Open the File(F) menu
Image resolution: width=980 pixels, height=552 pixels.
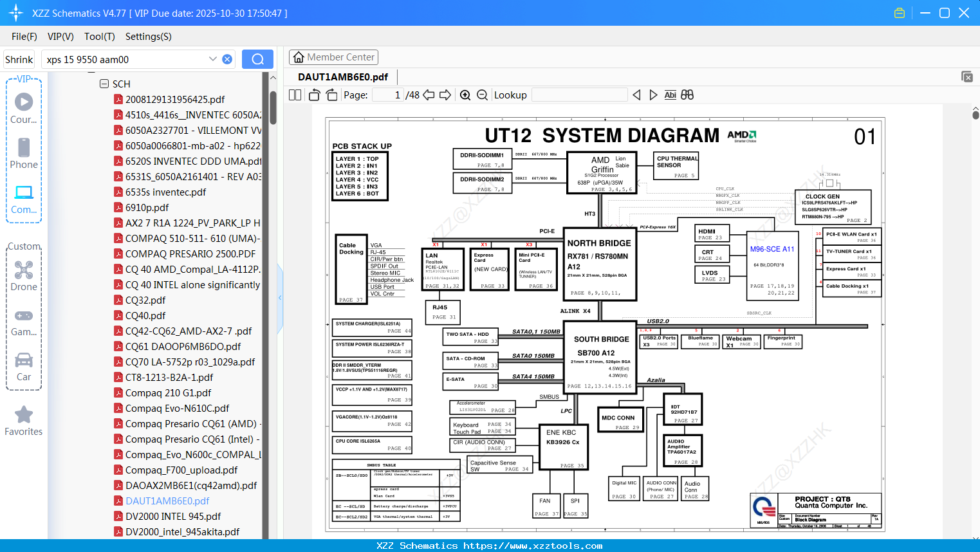pos(24,37)
